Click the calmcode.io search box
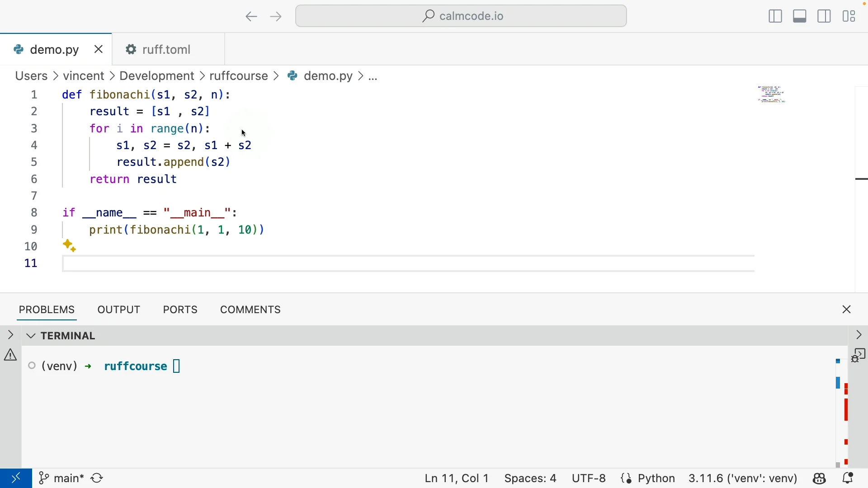This screenshot has height=488, width=868. 461,17
